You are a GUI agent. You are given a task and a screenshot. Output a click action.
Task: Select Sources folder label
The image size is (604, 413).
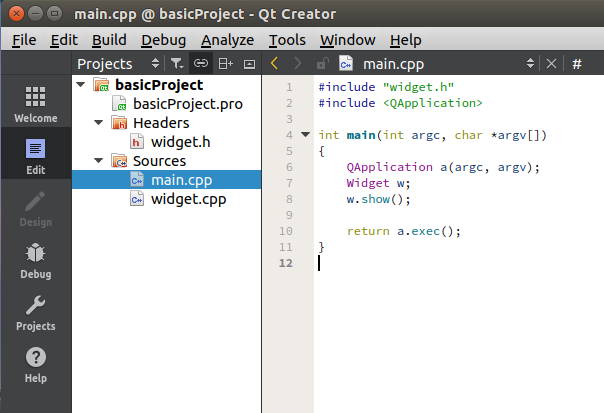(159, 161)
